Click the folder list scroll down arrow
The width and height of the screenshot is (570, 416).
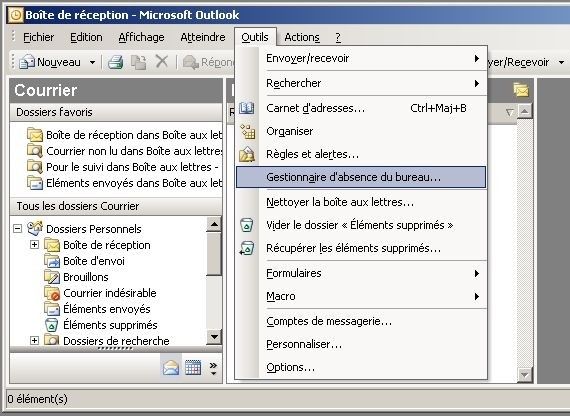(x=214, y=337)
